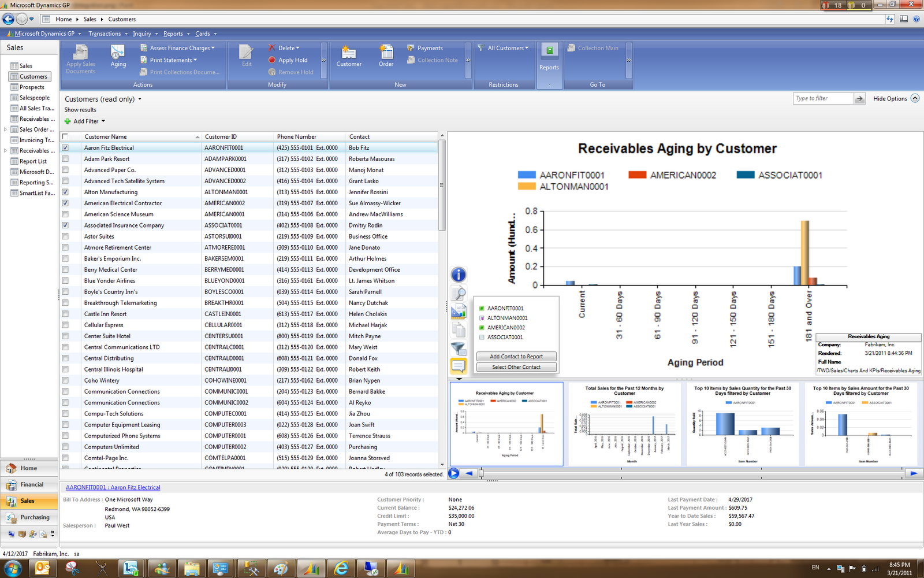924x578 pixels.
Task: Check the Adam Park Resort row checkbox
Action: coord(65,159)
